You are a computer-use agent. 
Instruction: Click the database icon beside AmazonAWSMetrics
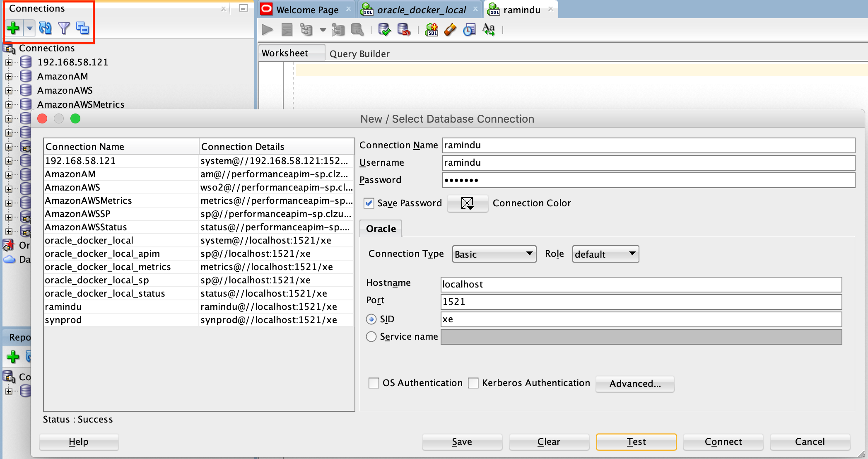pos(26,104)
